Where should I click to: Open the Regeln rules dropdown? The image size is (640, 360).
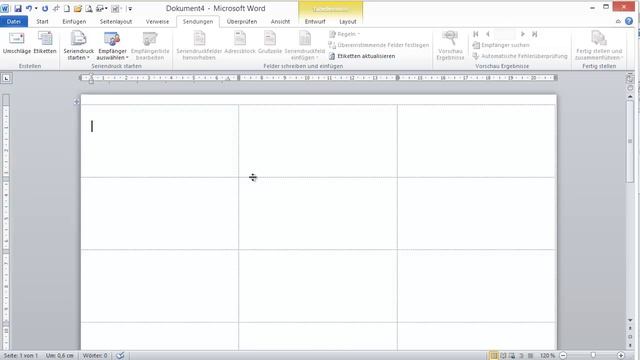(x=344, y=34)
